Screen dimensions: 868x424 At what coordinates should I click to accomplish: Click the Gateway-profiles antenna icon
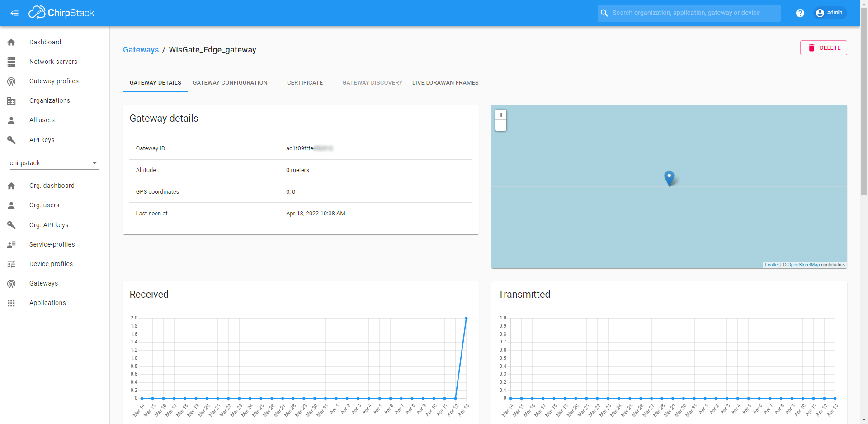pyautogui.click(x=11, y=81)
